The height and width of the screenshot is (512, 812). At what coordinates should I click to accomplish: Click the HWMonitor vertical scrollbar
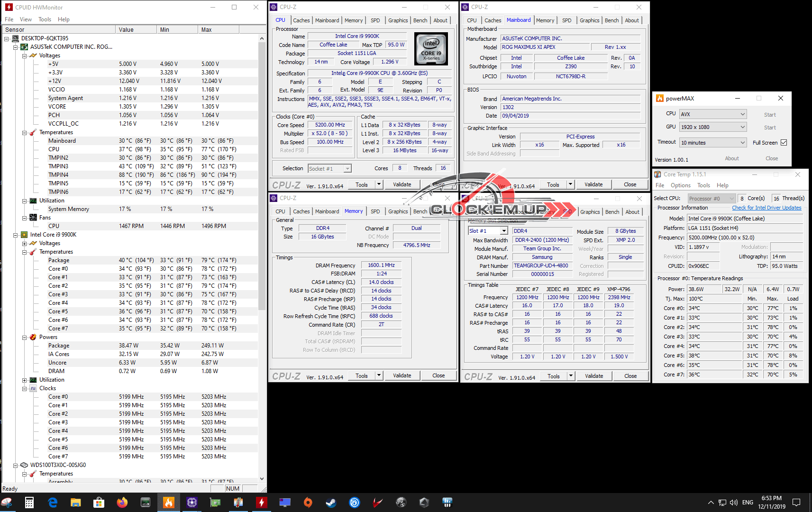pos(262,190)
